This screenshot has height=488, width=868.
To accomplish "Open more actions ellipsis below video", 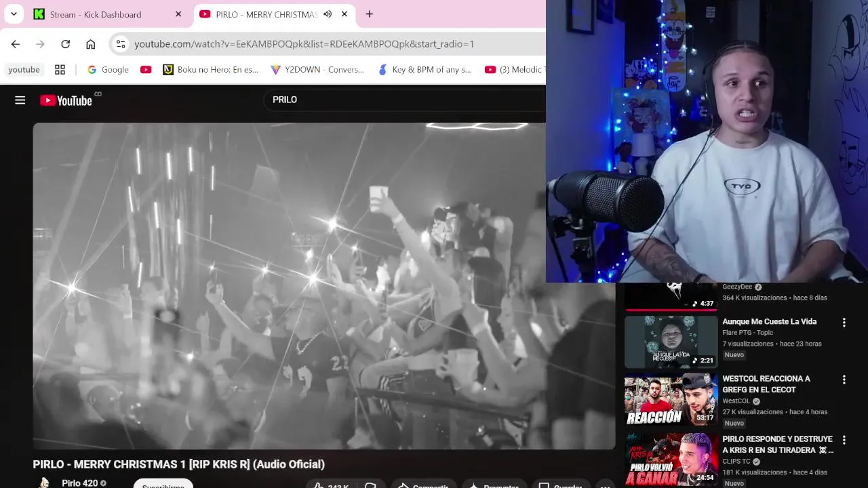I will [x=605, y=485].
